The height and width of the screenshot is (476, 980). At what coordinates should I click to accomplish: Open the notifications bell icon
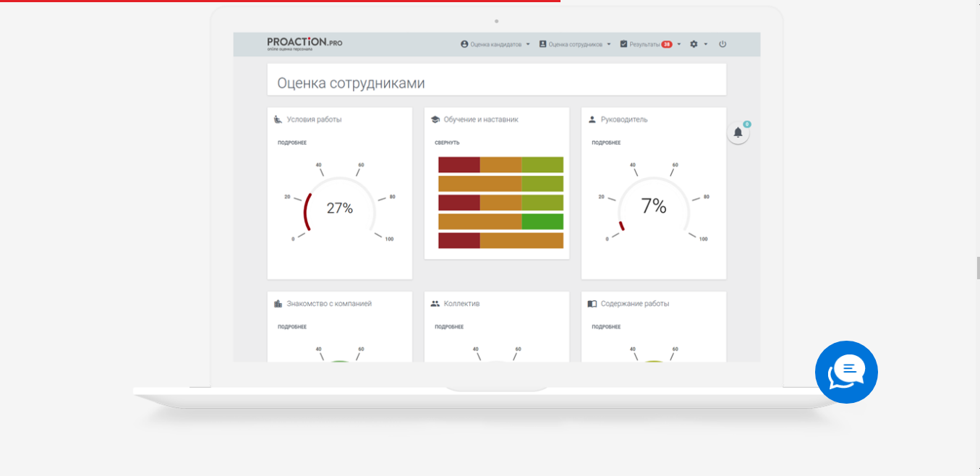click(x=738, y=133)
